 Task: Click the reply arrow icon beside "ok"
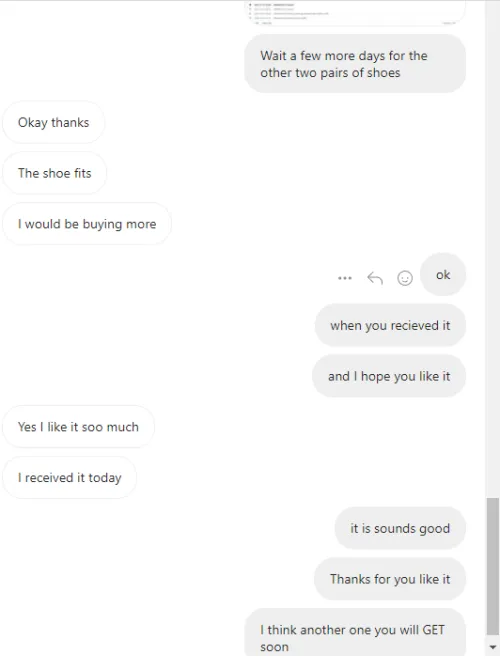(375, 278)
